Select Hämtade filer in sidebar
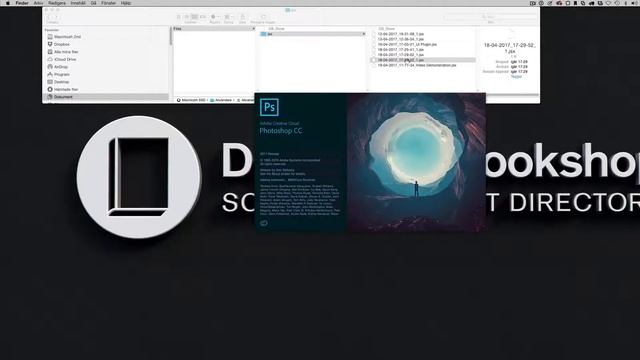 coord(105,89)
